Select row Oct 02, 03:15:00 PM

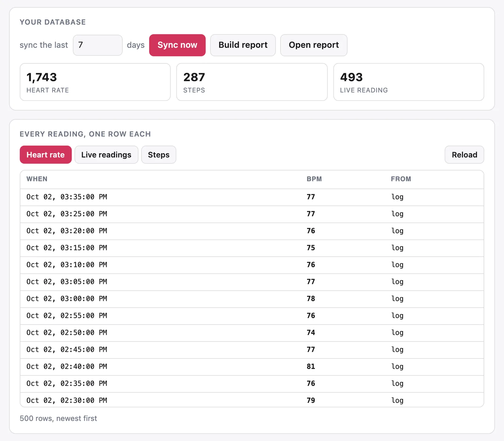(252, 248)
